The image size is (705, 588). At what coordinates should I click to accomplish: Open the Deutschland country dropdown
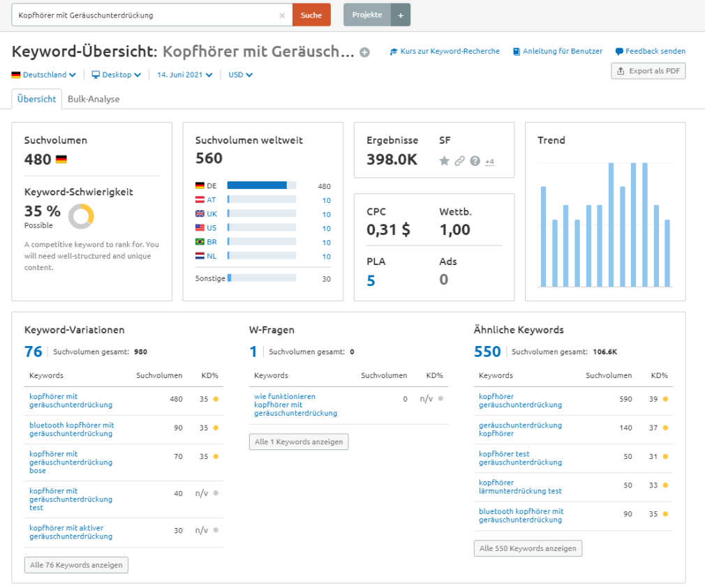pos(43,75)
